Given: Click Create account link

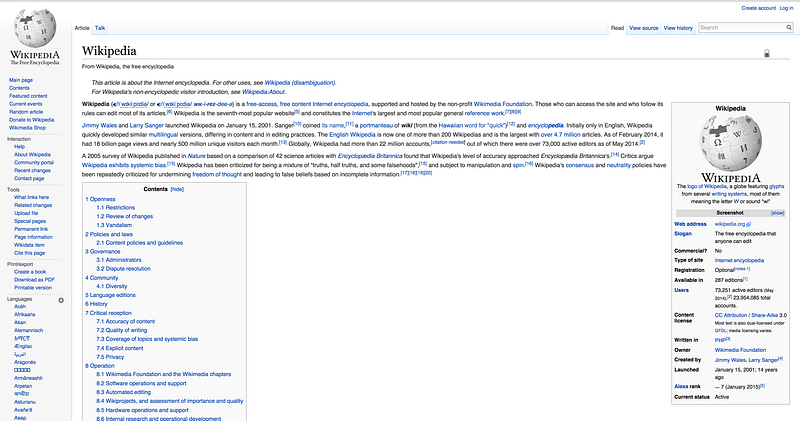Looking at the screenshot, I should (758, 8).
